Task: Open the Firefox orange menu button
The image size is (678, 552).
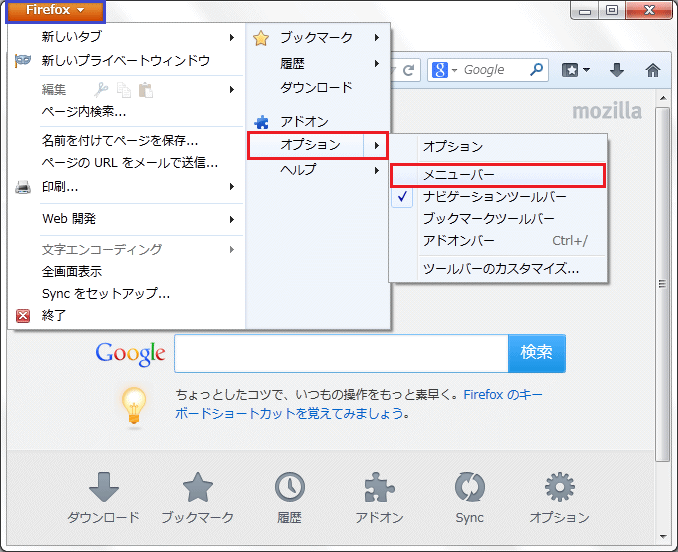Action: [x=55, y=10]
